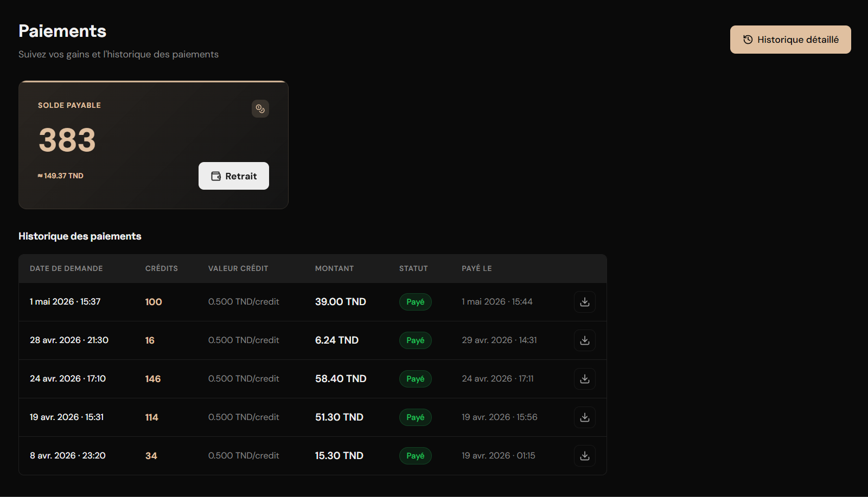The image size is (868, 497).
Task: Click the 114 credits value
Action: [152, 417]
